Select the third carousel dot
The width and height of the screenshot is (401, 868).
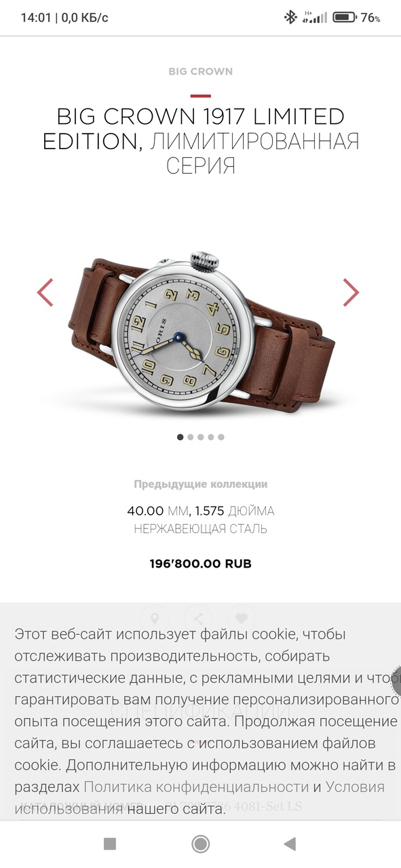pyautogui.click(x=201, y=437)
